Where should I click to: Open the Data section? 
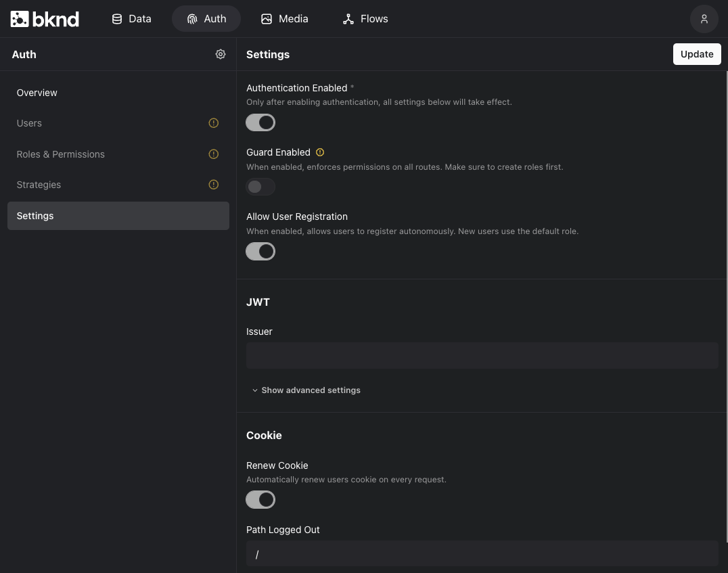coord(132,19)
